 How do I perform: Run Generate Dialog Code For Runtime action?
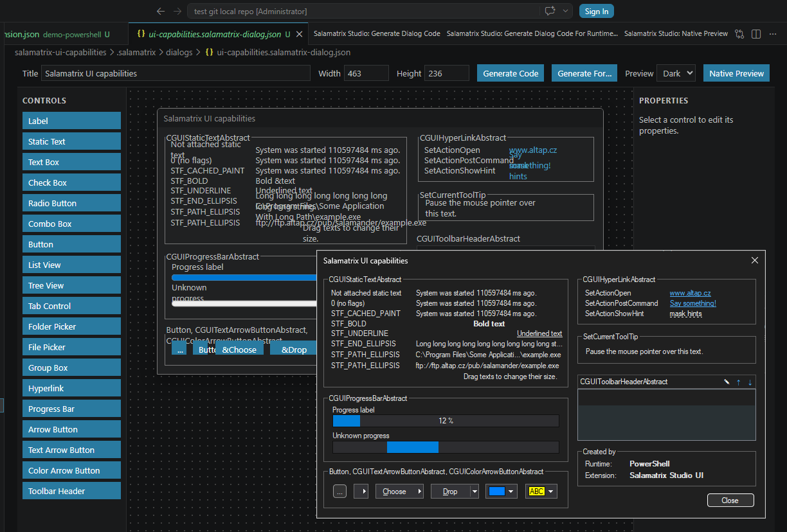[532, 33]
